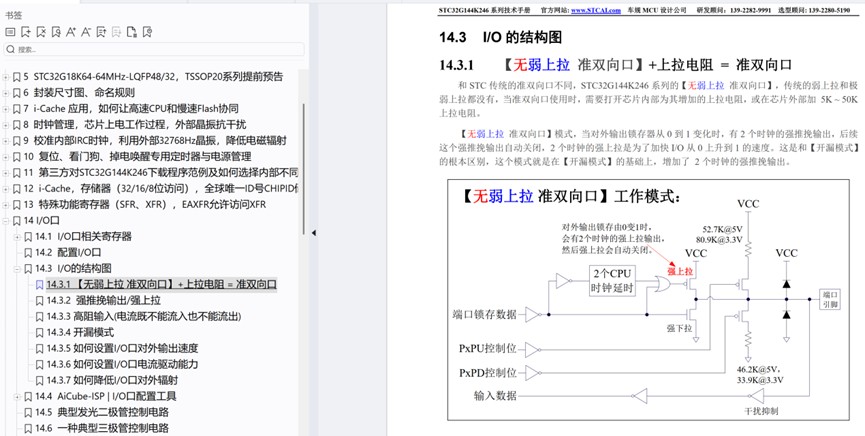Click the 端口锁存数据 label in diagram
865x436 pixels.
(484, 315)
